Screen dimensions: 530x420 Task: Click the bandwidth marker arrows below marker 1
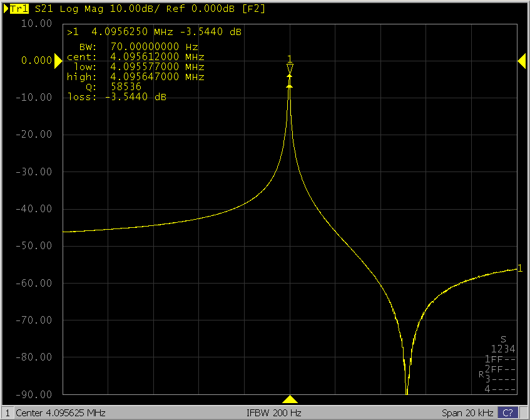pos(290,81)
